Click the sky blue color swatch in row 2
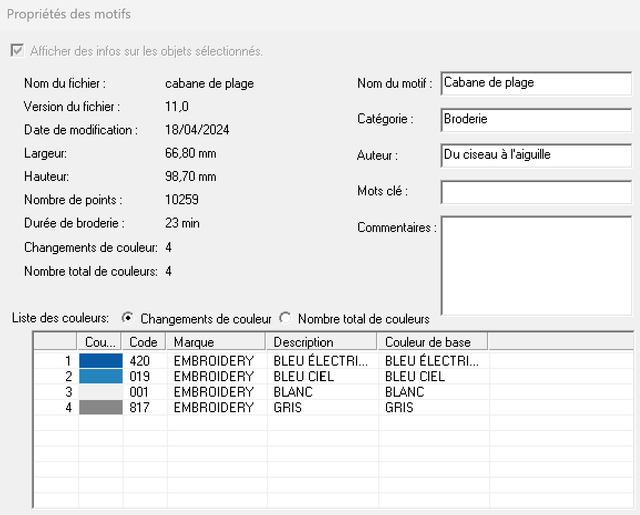Viewport: 640px width, 515px height. point(100,377)
